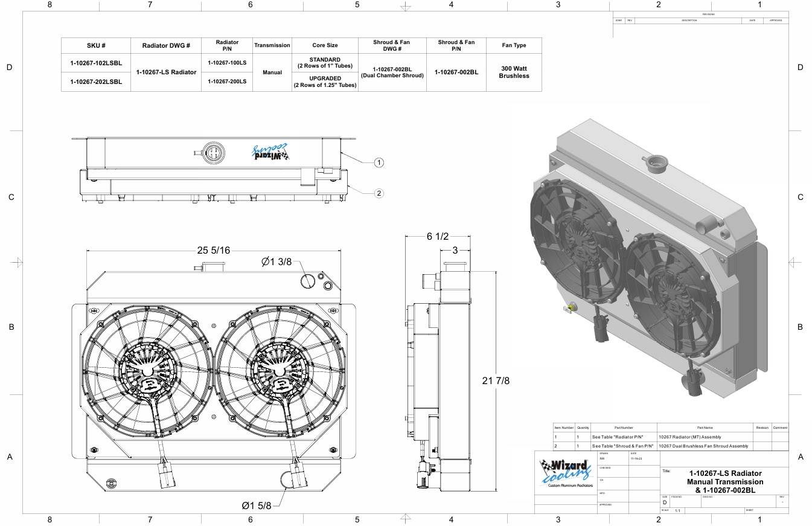Click the Core Size column header
Screen dimensions: 812x526
click(325, 45)
